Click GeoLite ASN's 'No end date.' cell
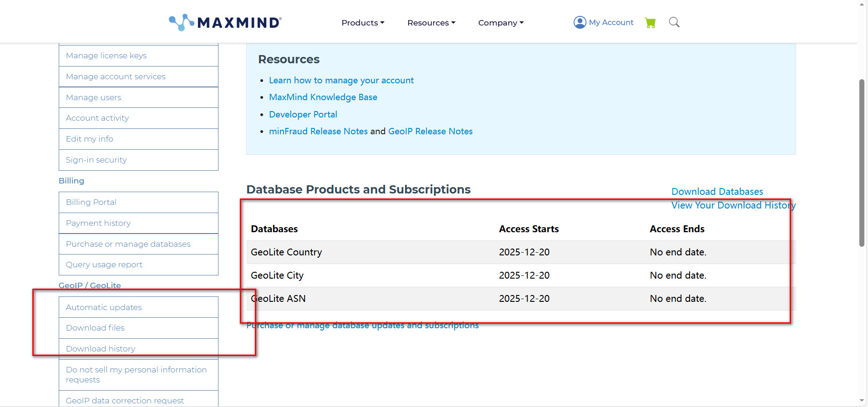Image resolution: width=868 pixels, height=407 pixels. pos(678,299)
